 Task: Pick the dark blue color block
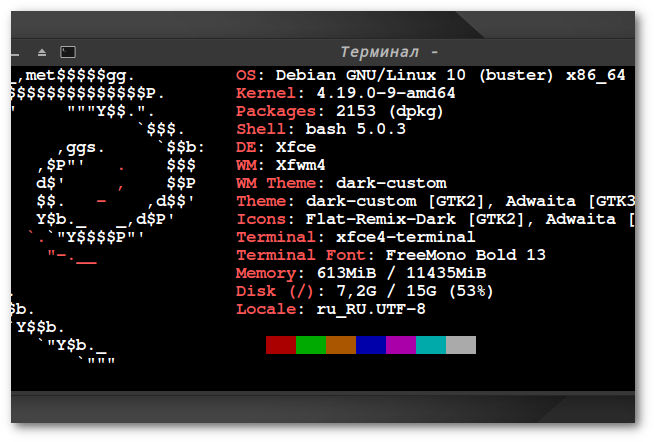click(x=371, y=345)
